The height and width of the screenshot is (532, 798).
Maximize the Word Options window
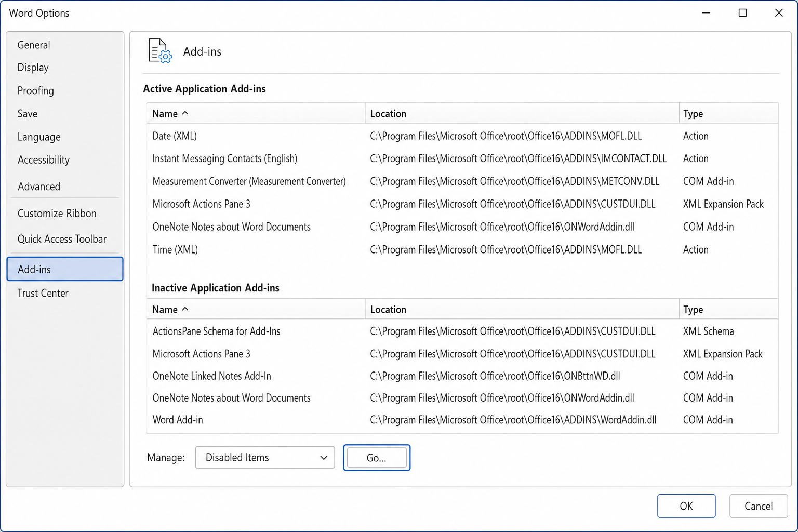pyautogui.click(x=742, y=13)
